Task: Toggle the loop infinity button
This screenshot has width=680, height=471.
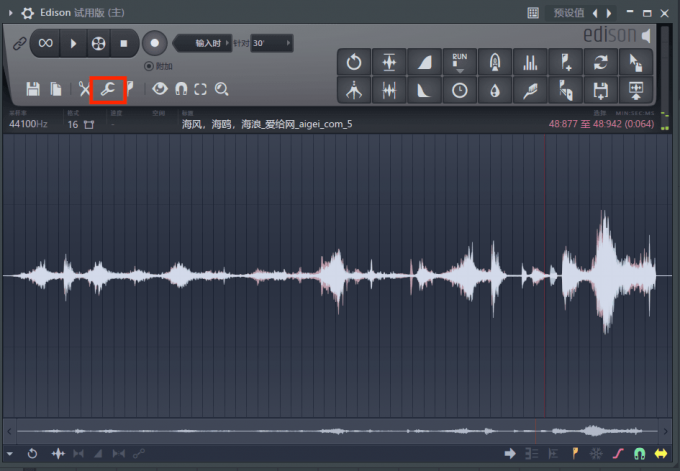Action: pyautogui.click(x=46, y=43)
